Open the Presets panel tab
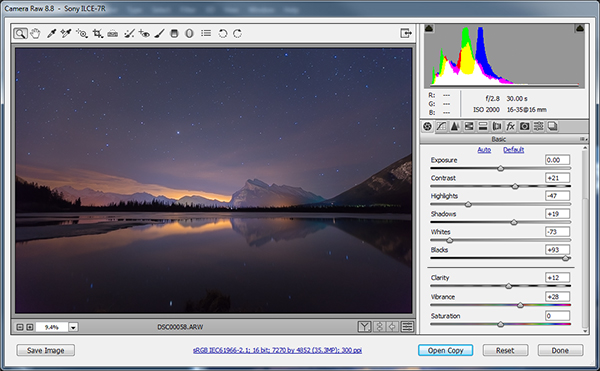This screenshot has width=600, height=371. pos(538,126)
